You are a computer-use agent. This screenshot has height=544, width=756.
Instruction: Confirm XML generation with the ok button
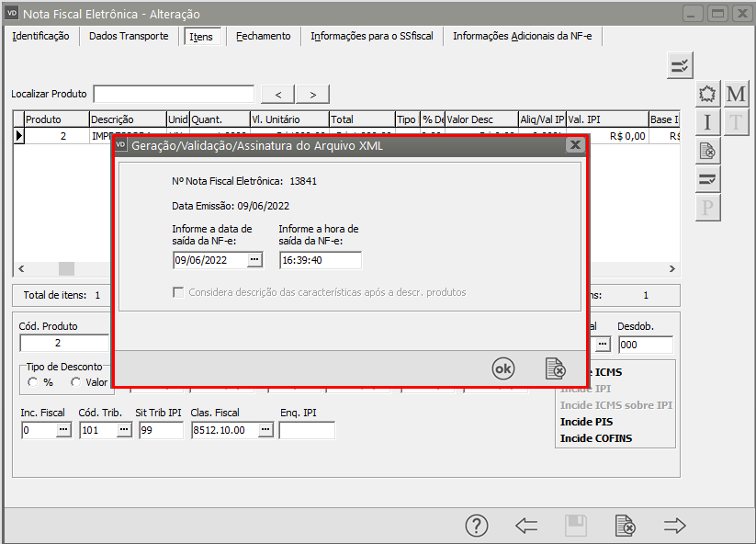503,368
